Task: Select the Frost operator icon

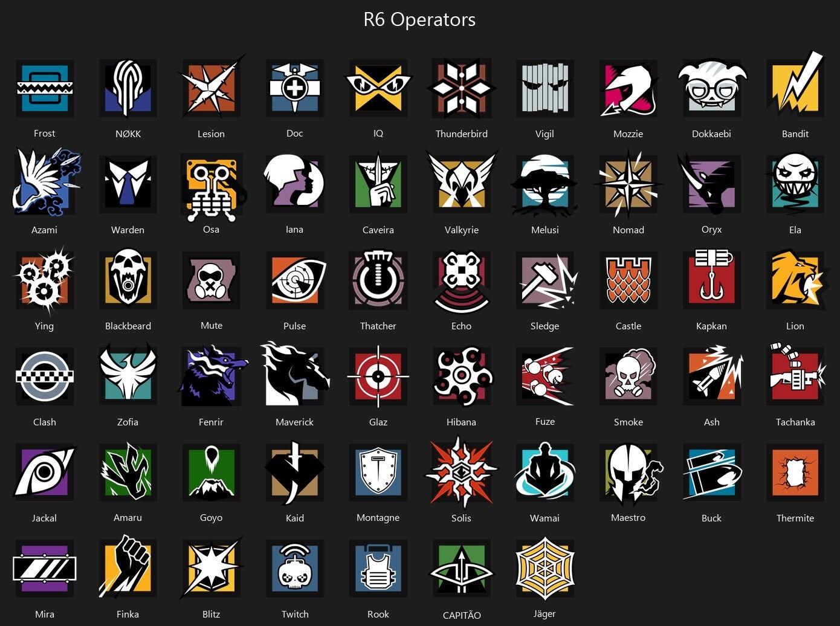Action: (45, 88)
